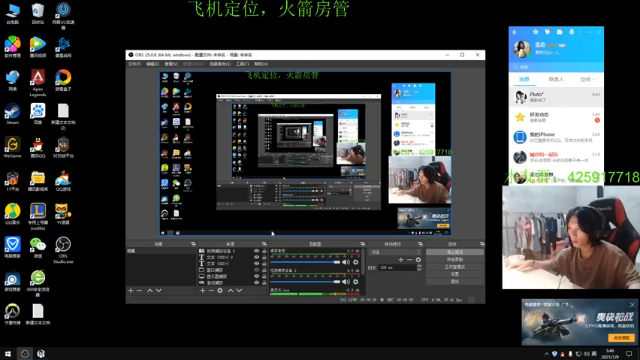Expand the QQ 空间 tab dropdown arrow
Viewport: 640px width, 360px height.
pos(593,80)
